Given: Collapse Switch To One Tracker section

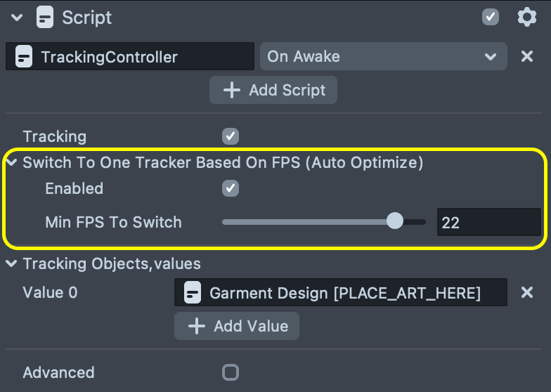Looking at the screenshot, I should (x=12, y=163).
